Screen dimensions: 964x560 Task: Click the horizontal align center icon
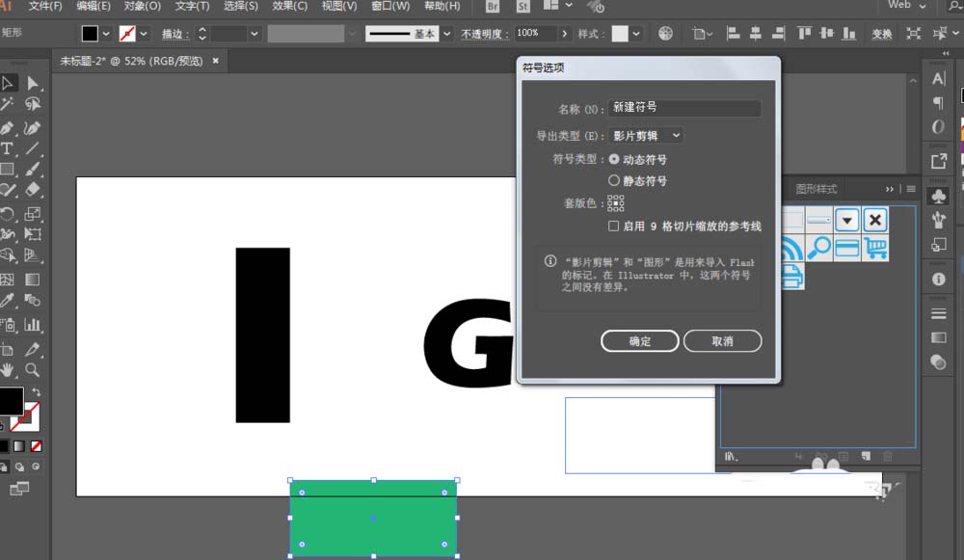(756, 33)
